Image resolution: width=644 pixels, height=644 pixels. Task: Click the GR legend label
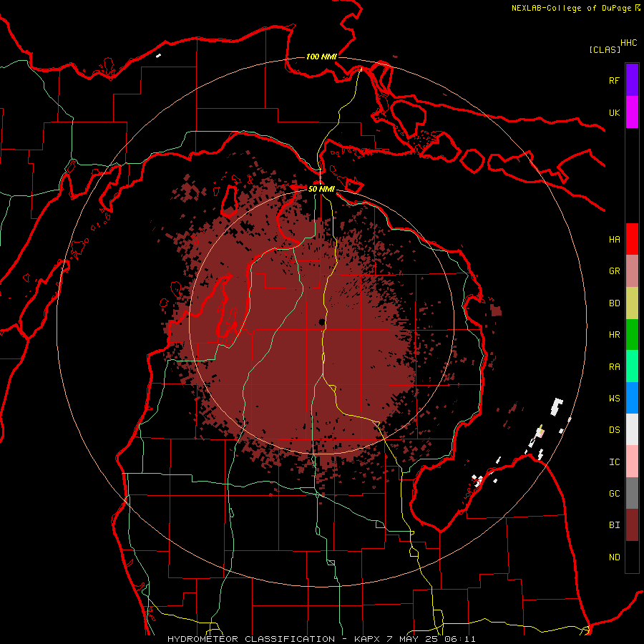pyautogui.click(x=614, y=271)
